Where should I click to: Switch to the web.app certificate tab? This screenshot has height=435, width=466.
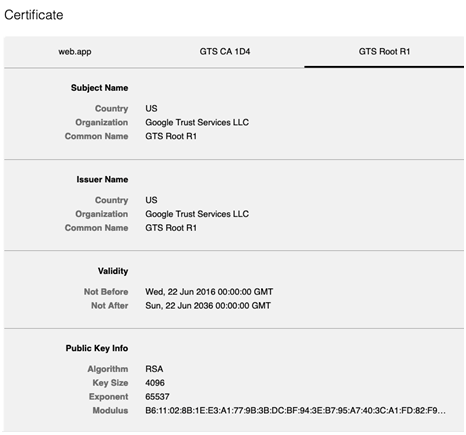(75, 52)
